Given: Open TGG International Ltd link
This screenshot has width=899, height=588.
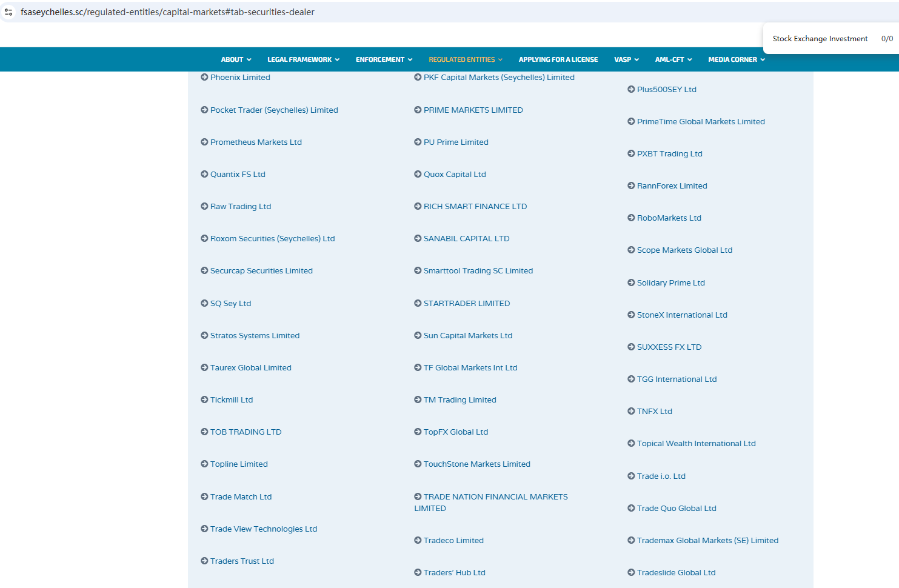Looking at the screenshot, I should [677, 379].
